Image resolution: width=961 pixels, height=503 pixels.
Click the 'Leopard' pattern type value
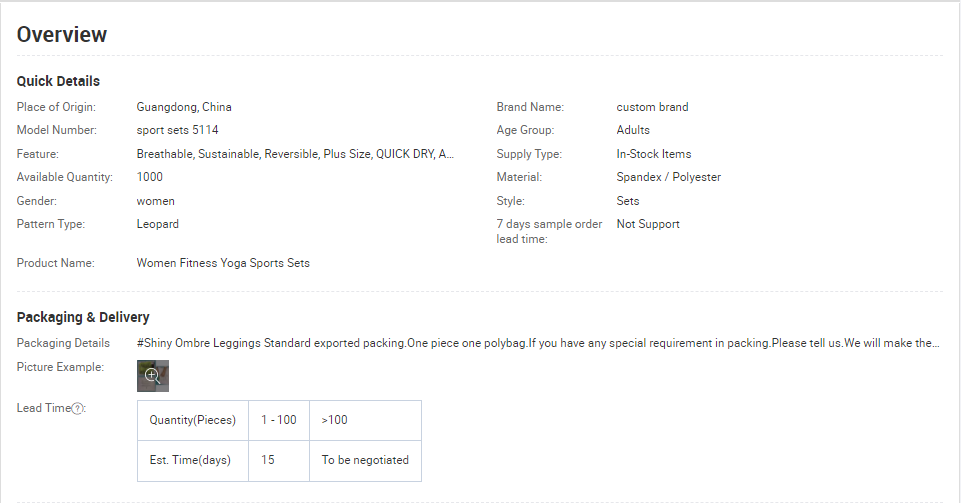[x=158, y=224]
